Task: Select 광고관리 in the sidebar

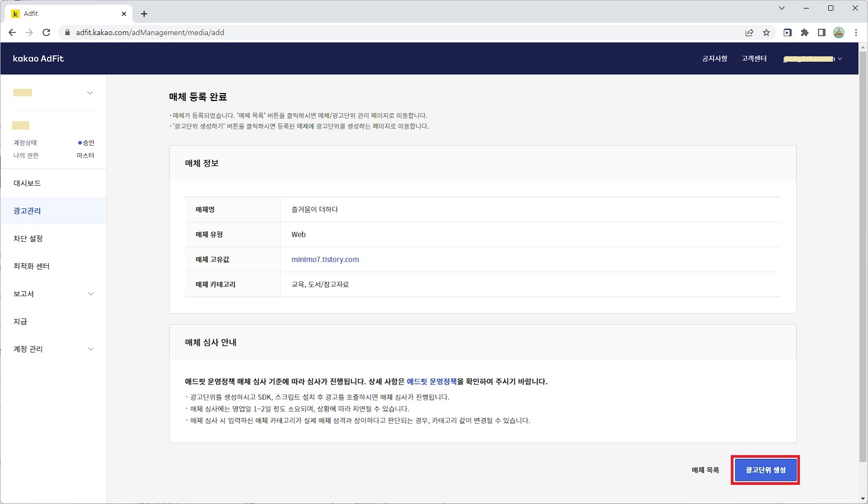Action: 53,211
